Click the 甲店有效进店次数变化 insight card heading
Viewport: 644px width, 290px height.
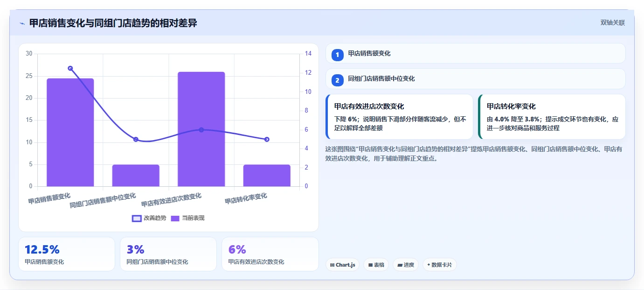[369, 106]
